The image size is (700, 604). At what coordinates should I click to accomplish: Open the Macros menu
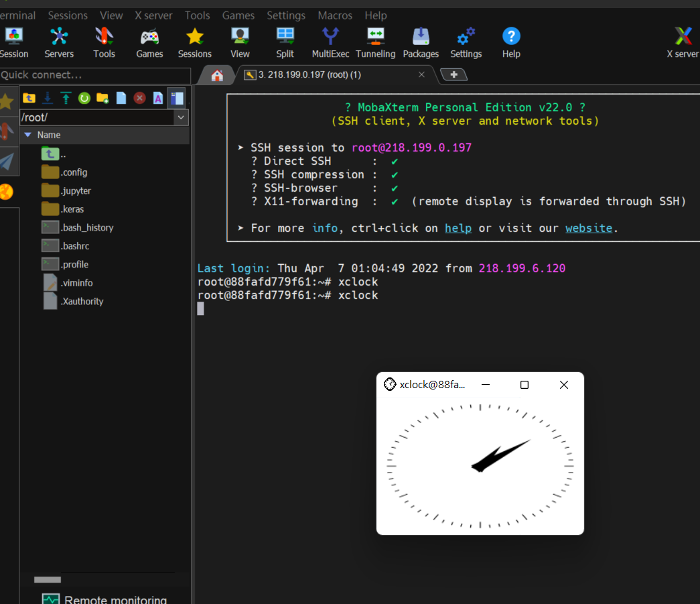coord(335,15)
